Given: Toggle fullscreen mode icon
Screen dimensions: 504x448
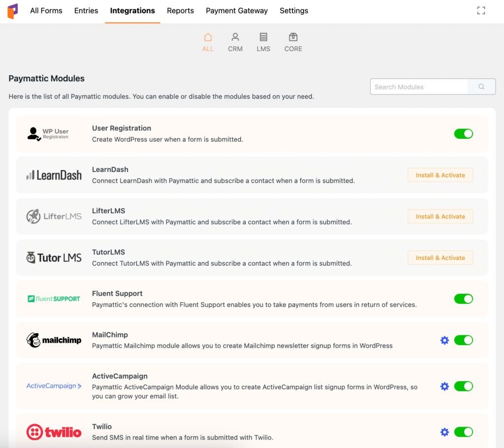Looking at the screenshot, I should [x=481, y=11].
